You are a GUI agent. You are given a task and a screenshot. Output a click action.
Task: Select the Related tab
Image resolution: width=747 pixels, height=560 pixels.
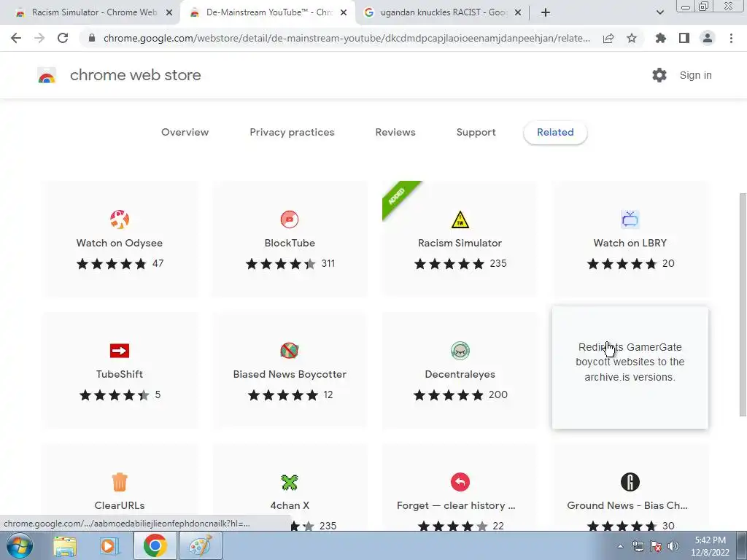coord(555,133)
